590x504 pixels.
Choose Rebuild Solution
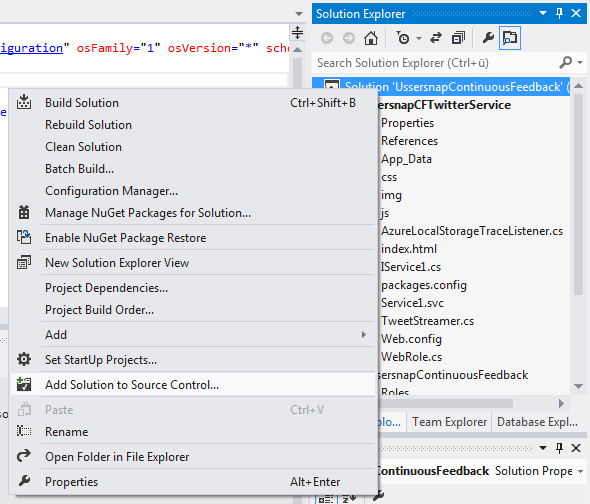193,125
